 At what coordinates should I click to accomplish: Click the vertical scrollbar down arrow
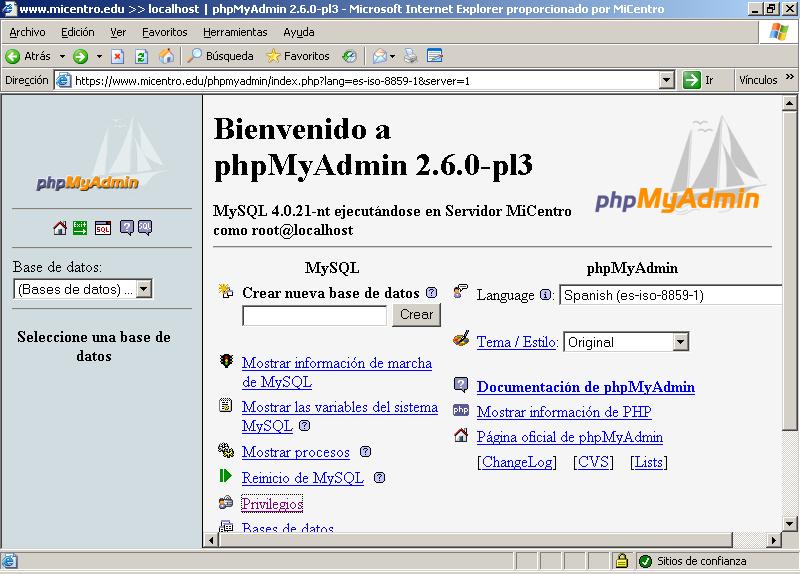coord(789,523)
